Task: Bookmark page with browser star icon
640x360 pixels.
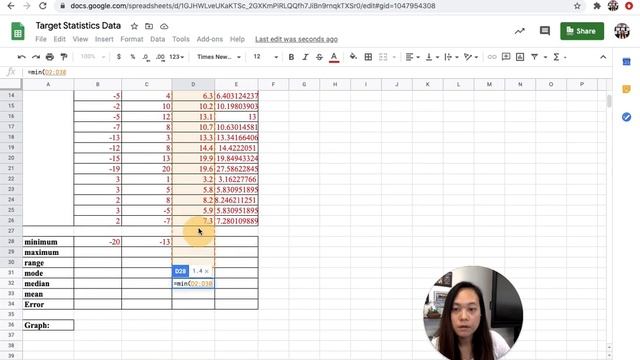Action: click(577, 6)
